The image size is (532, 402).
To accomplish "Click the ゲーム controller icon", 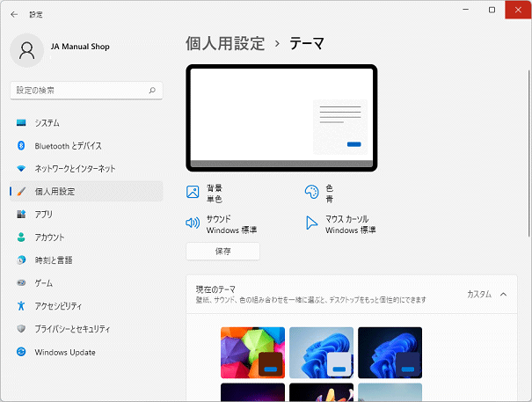I will [x=21, y=283].
